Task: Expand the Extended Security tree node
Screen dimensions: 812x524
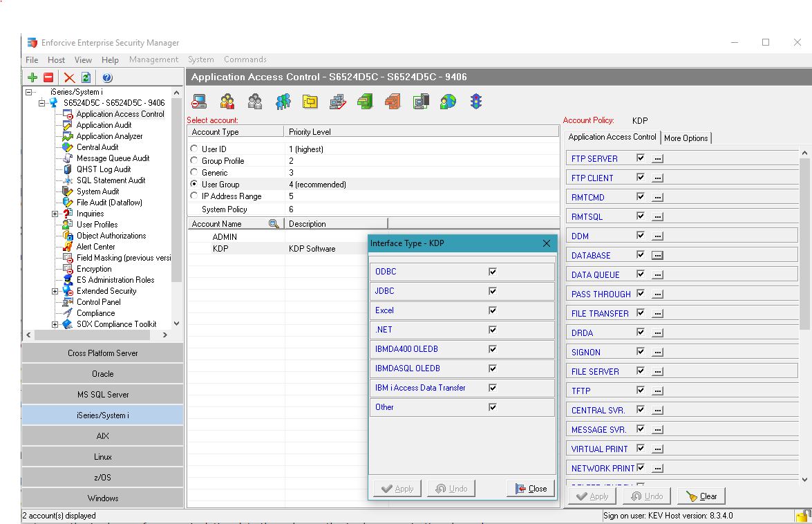Action: click(55, 291)
